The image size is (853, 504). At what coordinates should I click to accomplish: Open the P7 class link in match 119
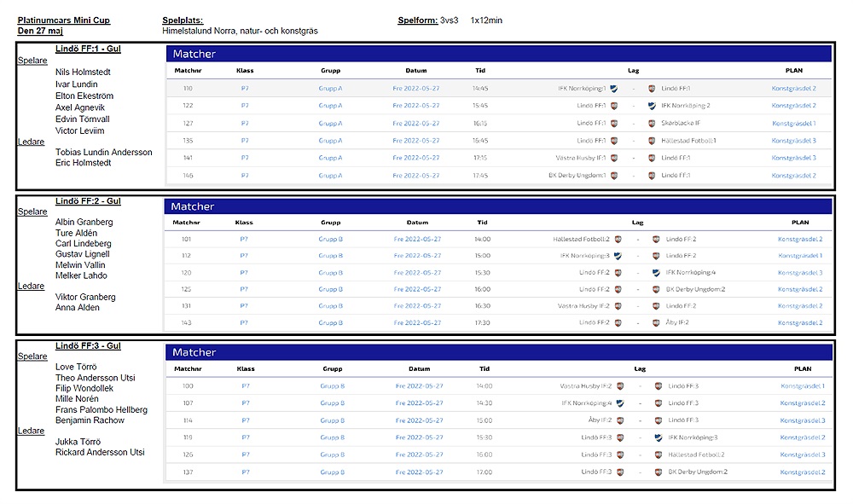(246, 437)
